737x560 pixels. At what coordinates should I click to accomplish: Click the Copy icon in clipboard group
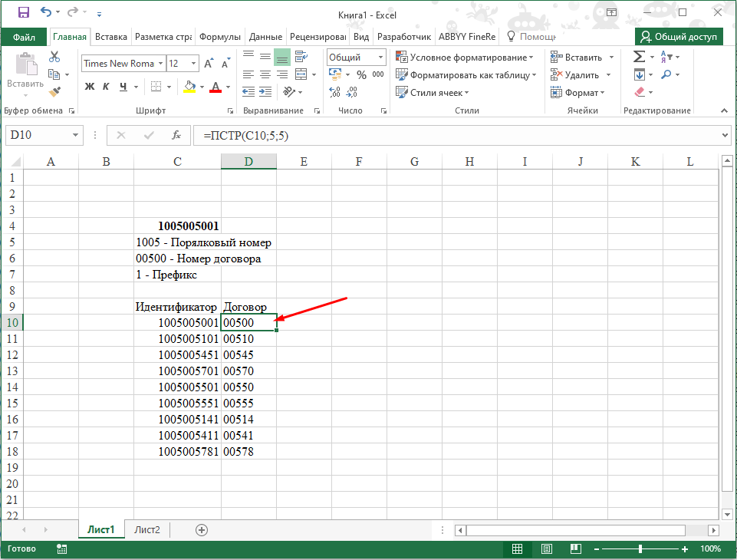(54, 74)
